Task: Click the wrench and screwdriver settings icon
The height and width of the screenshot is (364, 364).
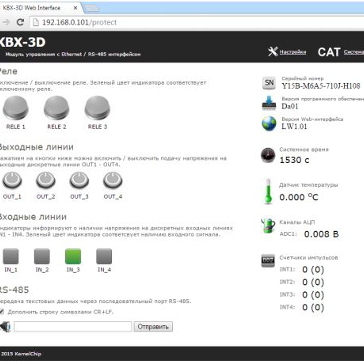Action: point(273,52)
